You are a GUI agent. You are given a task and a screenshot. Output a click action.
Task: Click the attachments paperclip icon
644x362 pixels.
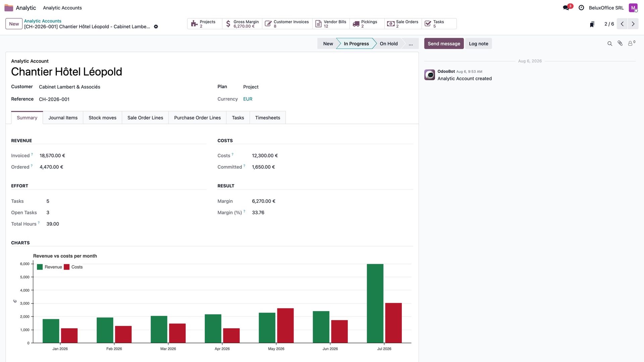pos(620,44)
